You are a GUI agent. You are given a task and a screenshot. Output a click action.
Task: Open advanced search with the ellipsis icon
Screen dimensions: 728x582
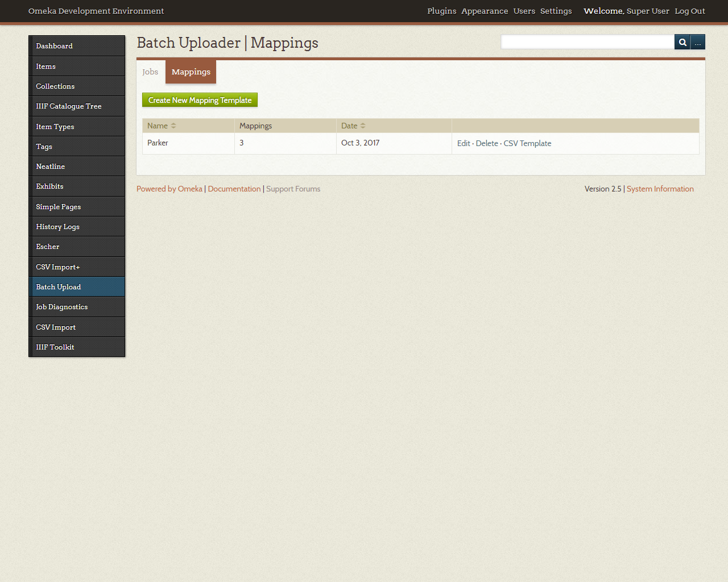698,41
